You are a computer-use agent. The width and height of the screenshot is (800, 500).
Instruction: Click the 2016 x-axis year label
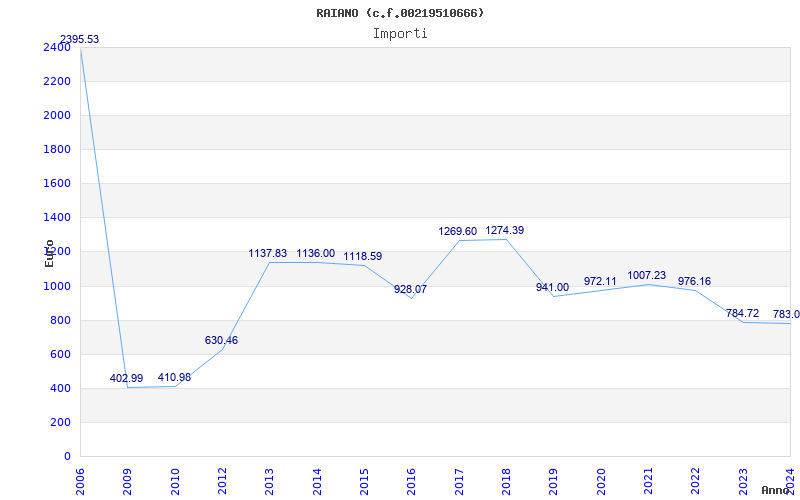[x=411, y=481]
